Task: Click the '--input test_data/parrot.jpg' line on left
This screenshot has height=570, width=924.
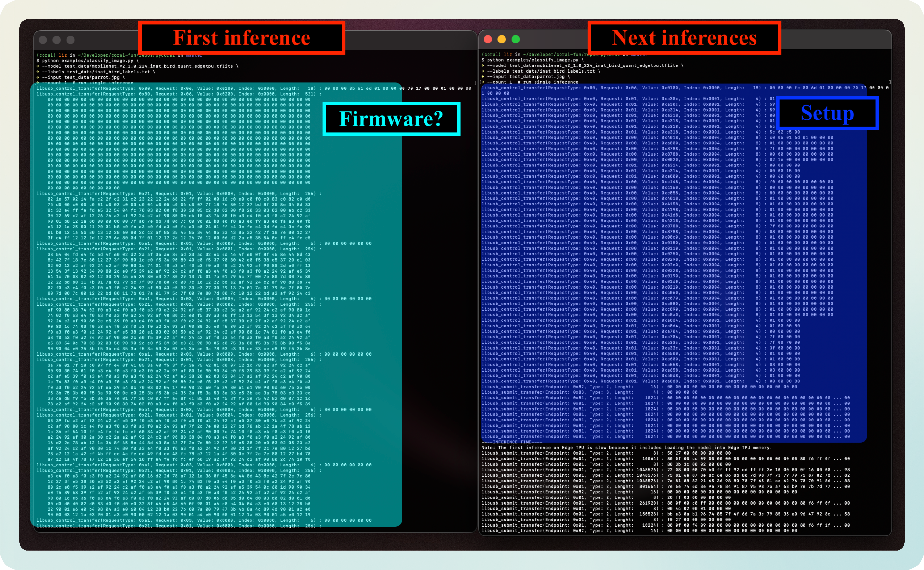Action: (84, 77)
